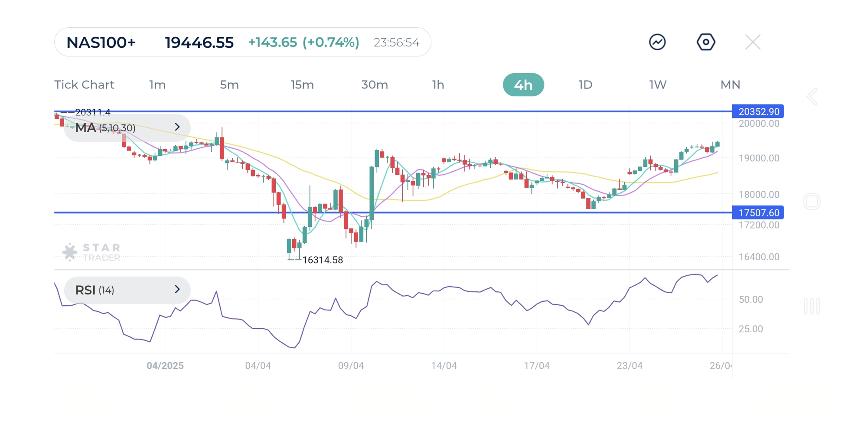Click the 17507.60 lower price line label
Screen dimensions: 868x421
tap(758, 212)
